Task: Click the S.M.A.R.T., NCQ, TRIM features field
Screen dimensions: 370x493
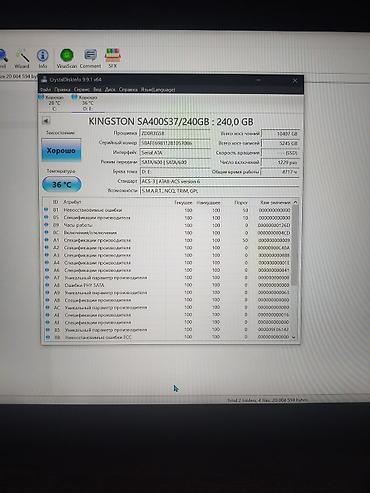Action: pos(219,191)
